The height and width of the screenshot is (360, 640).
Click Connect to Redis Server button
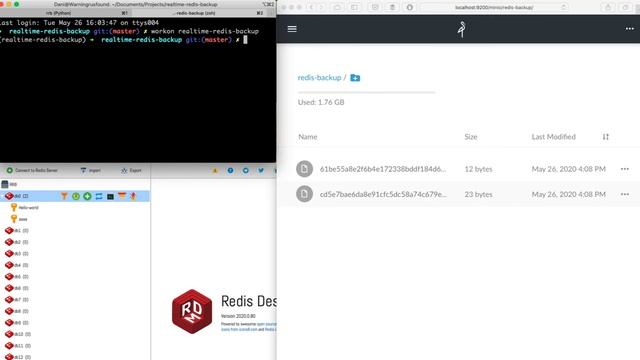pyautogui.click(x=32, y=170)
